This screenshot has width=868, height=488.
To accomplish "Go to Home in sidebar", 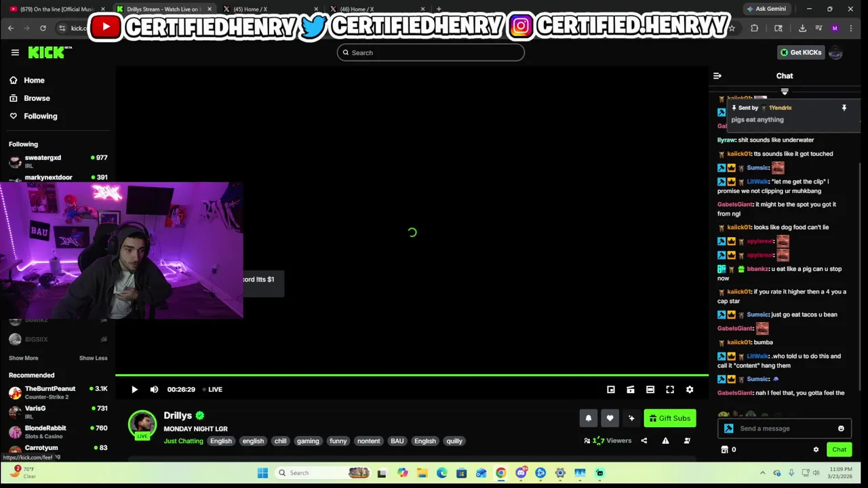I will (x=27, y=80).
